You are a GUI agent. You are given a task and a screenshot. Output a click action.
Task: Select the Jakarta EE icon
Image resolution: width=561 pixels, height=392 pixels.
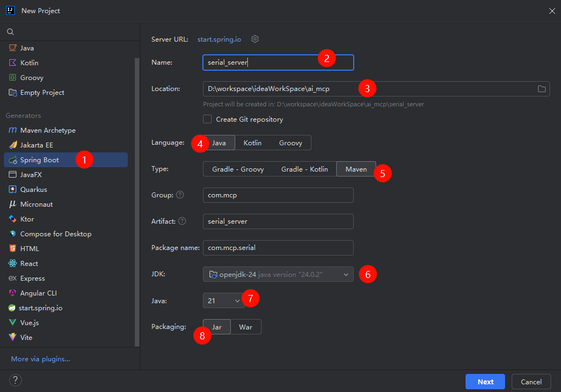[x=13, y=145]
